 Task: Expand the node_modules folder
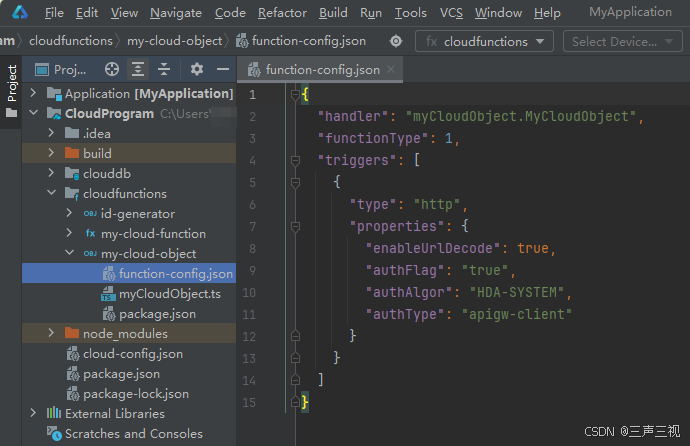click(x=51, y=333)
